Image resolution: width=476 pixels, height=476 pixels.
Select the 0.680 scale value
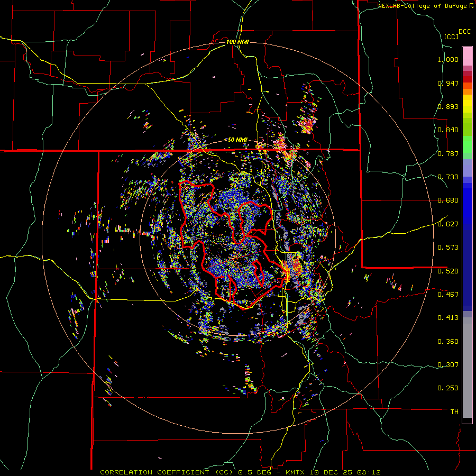tap(448, 200)
